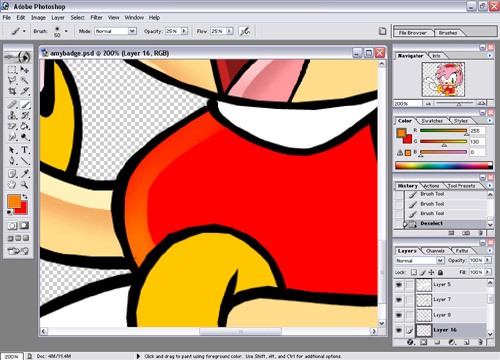Create new layer from Layers panel footer
The width and height of the screenshot is (500, 360).
pyautogui.click(x=467, y=342)
